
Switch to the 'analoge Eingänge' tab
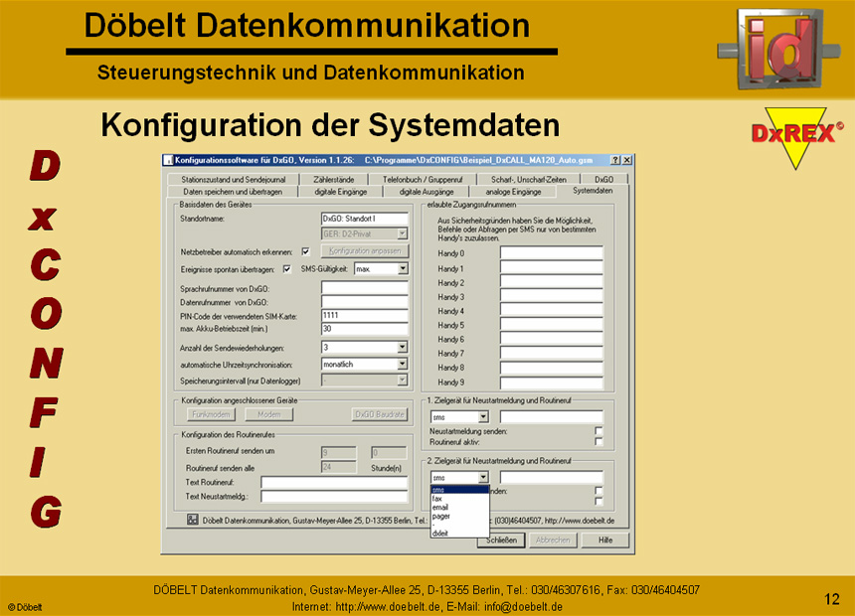pos(513,192)
